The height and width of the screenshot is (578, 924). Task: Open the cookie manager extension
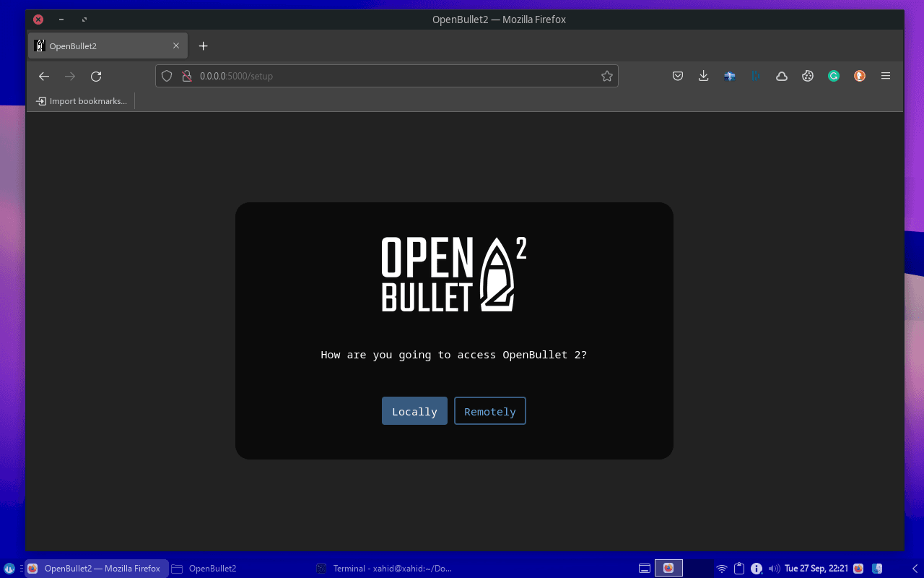click(808, 76)
